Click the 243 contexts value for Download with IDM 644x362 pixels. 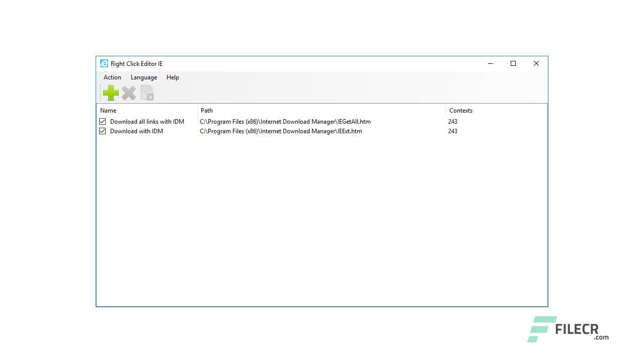[x=452, y=131]
